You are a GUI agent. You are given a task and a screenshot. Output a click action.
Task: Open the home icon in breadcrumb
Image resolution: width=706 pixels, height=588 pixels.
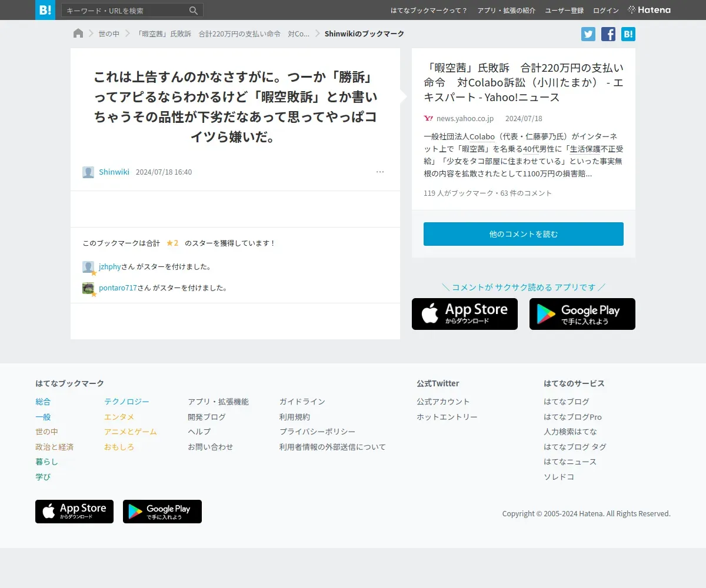(x=78, y=34)
